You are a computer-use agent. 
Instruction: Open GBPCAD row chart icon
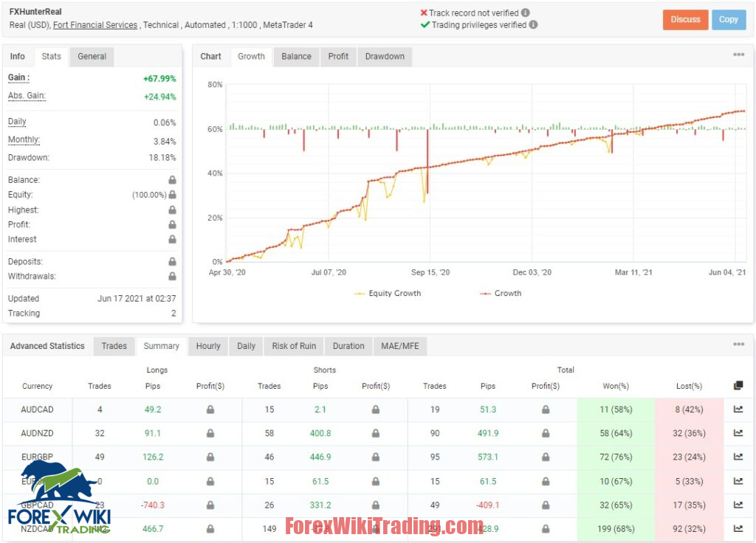tap(738, 505)
